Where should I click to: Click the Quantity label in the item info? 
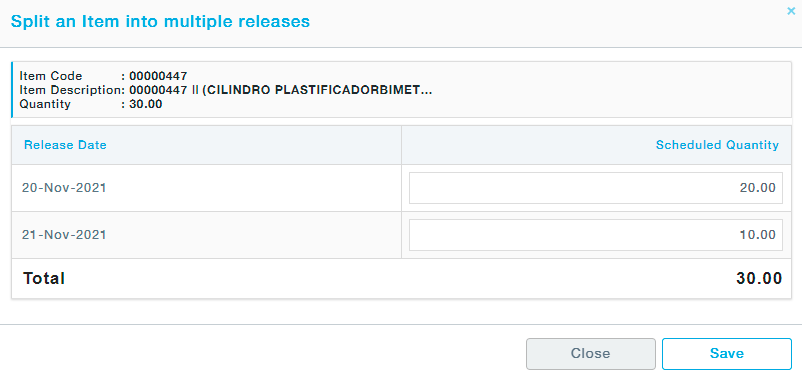point(45,104)
